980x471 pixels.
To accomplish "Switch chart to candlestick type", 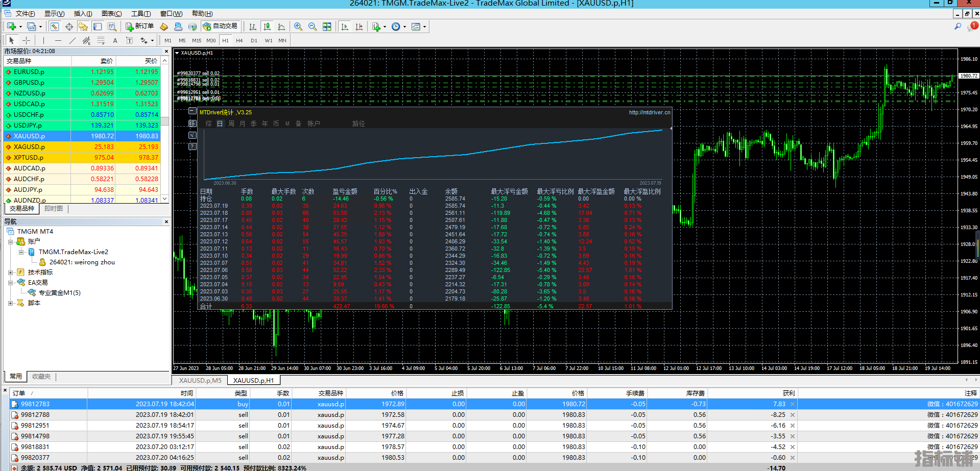I will click(x=267, y=27).
